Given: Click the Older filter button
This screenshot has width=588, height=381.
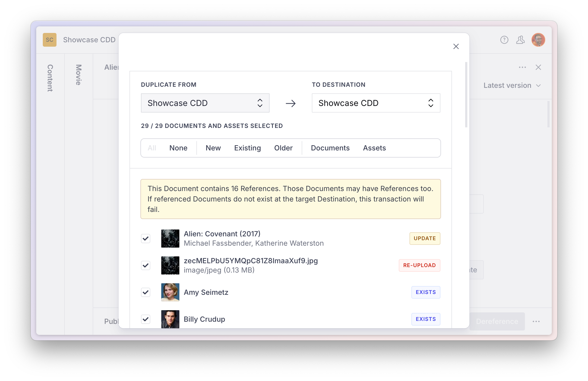Looking at the screenshot, I should click(283, 148).
